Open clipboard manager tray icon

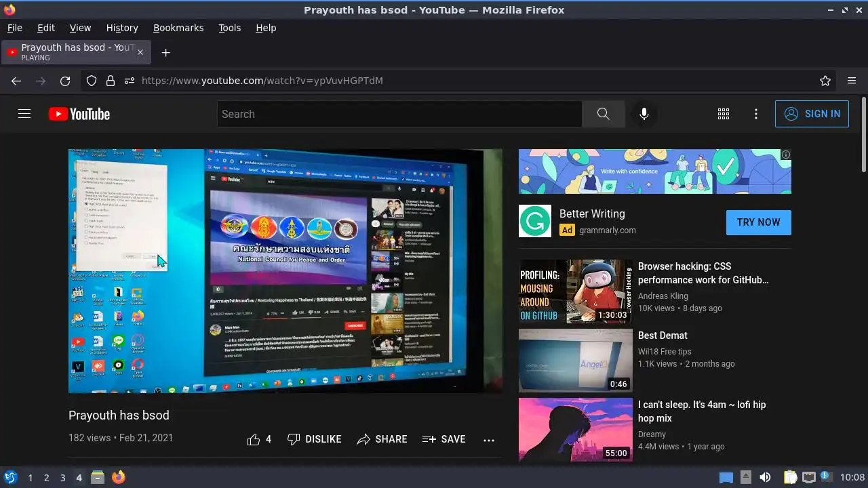pyautogui.click(x=790, y=477)
